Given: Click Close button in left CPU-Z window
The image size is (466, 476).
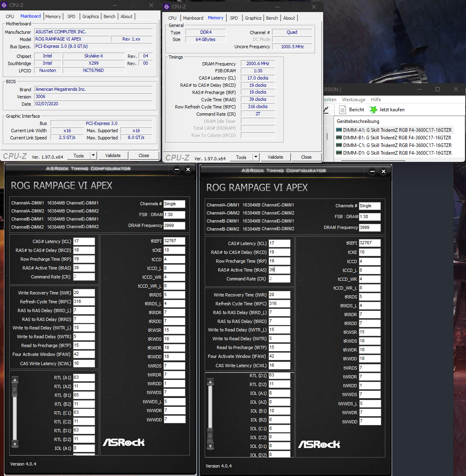Looking at the screenshot, I should click(x=144, y=155).
